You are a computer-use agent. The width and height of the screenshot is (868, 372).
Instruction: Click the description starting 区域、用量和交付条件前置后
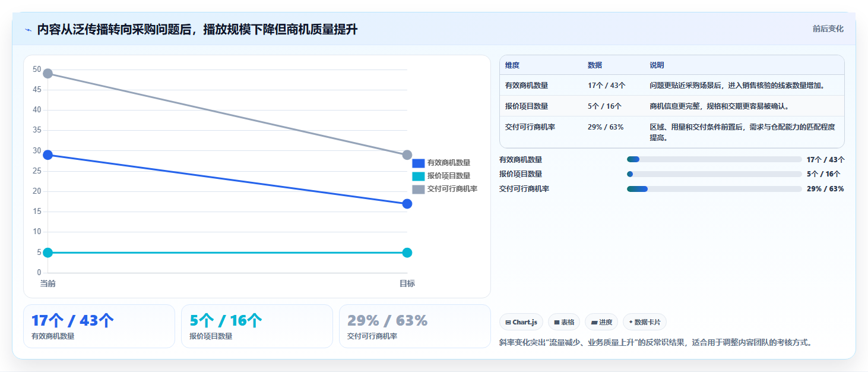tap(743, 133)
